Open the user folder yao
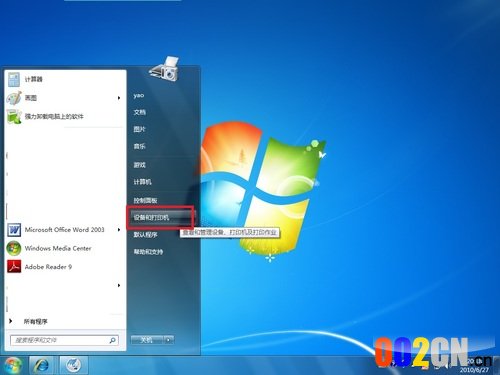This screenshot has height=375, width=500. (x=139, y=95)
